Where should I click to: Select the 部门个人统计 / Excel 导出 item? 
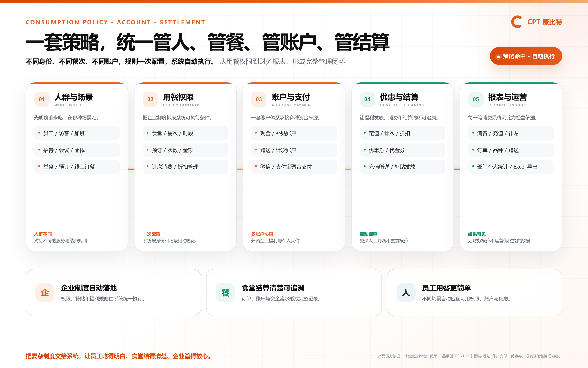[511, 167]
